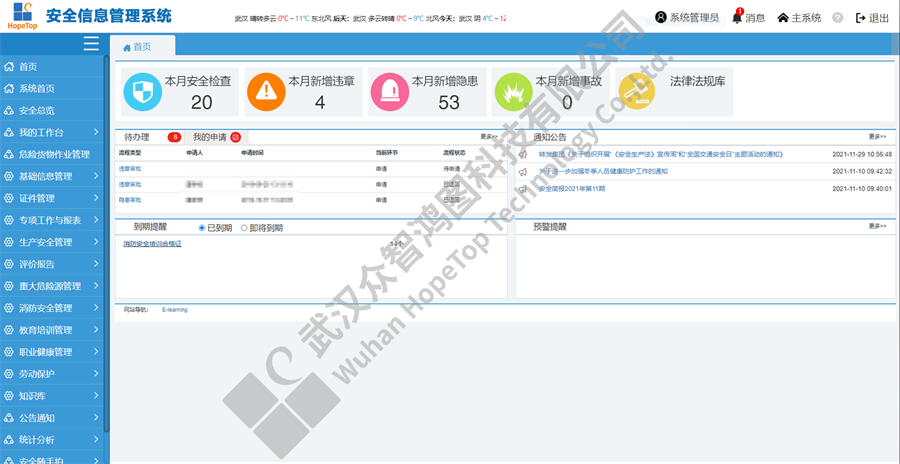This screenshot has width=900, height=464.
Task: Open 关于进一步加强冬季人员健康防护 notice
Action: point(603,172)
